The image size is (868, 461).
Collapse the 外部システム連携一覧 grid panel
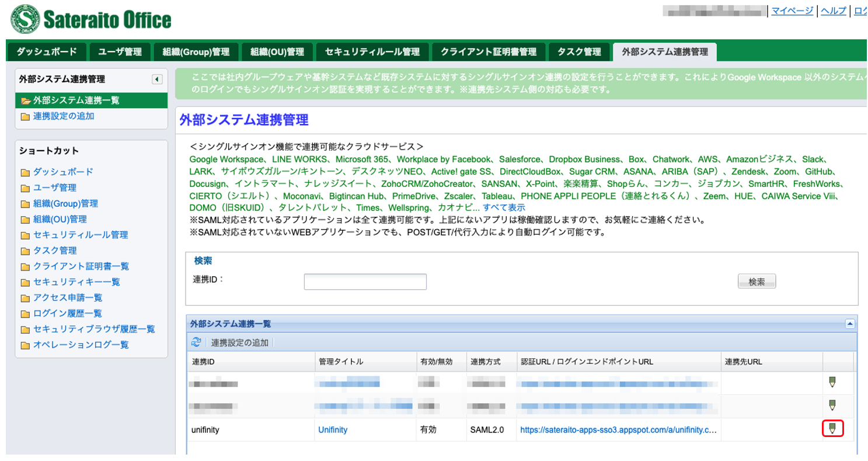(x=850, y=324)
